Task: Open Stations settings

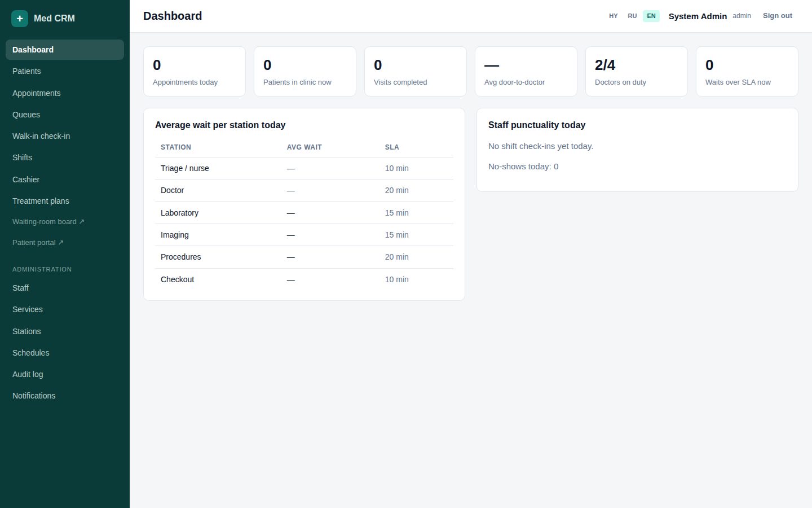Action: 65,331
